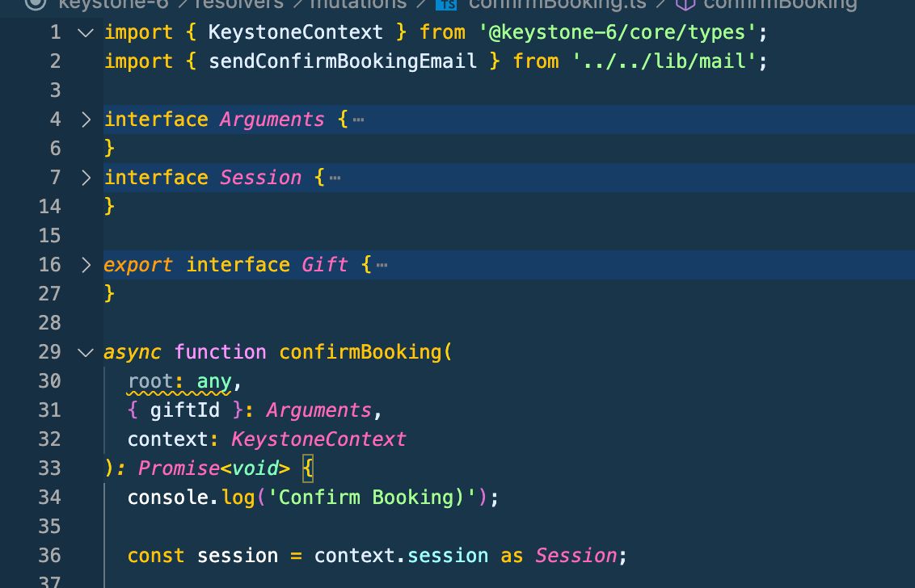915x588 pixels.
Task: Click the 'sendConfirmBookingEmail' import identifier
Action: point(343,61)
